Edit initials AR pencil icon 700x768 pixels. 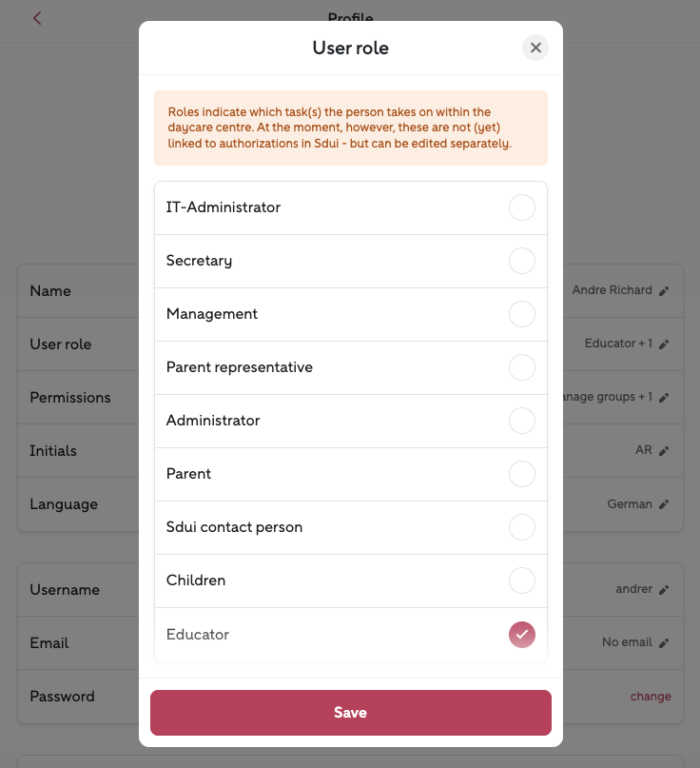pyautogui.click(x=664, y=451)
